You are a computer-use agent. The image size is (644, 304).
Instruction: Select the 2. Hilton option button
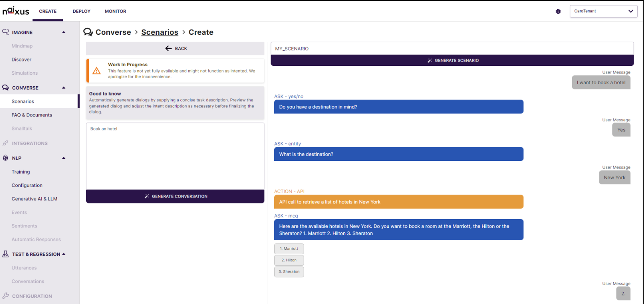click(x=289, y=260)
